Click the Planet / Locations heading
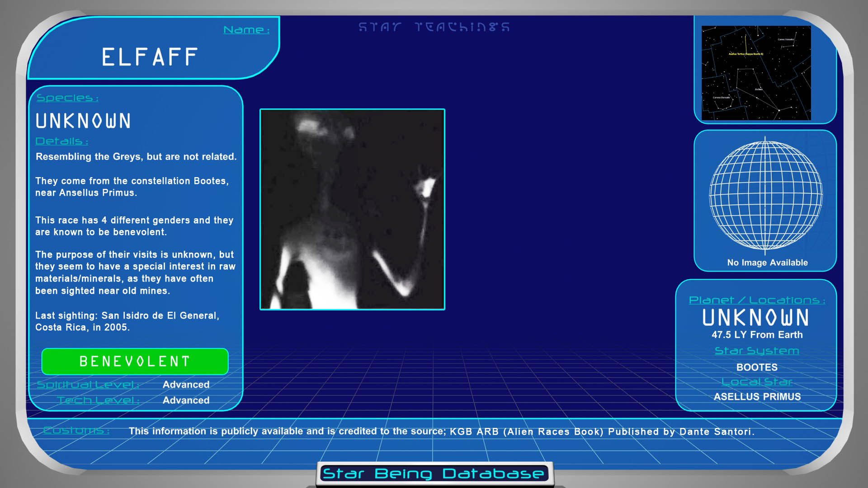Image resolution: width=868 pixels, height=488 pixels. pos(757,300)
